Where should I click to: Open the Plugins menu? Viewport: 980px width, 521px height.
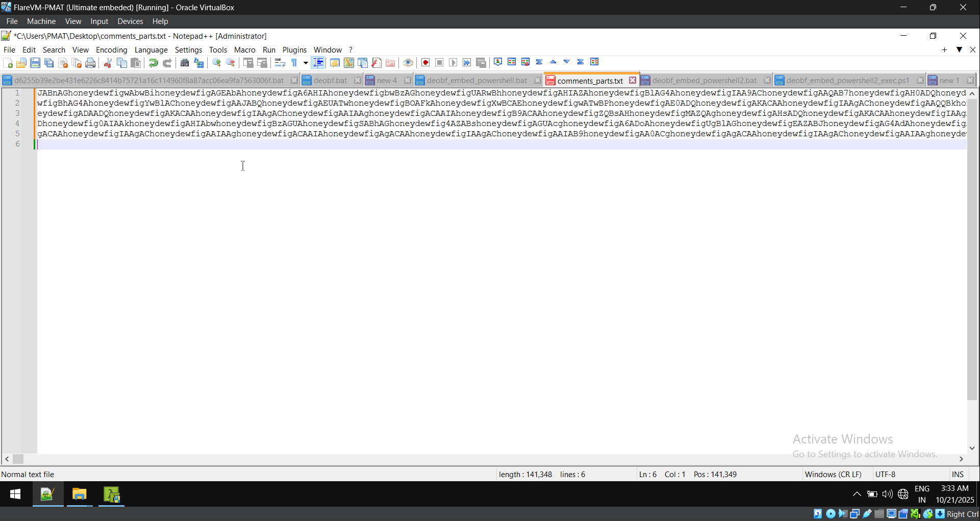click(x=294, y=49)
